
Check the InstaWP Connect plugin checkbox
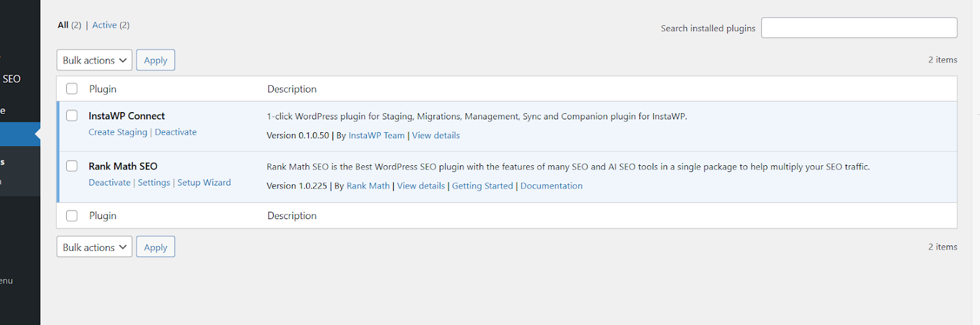(x=72, y=116)
